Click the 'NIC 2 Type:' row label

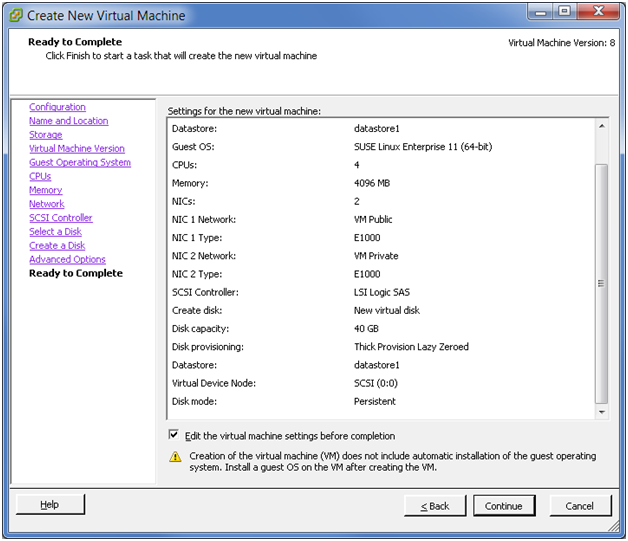197,274
